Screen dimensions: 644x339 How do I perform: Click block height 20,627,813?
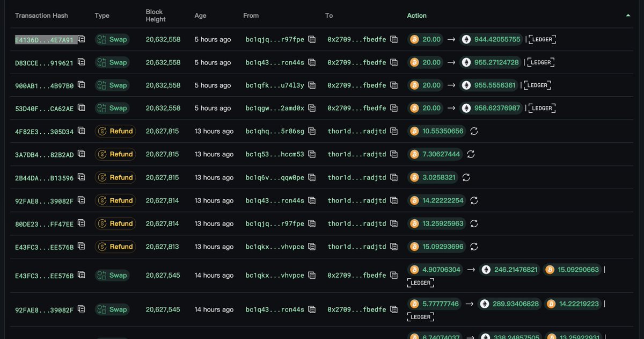pyautogui.click(x=163, y=247)
